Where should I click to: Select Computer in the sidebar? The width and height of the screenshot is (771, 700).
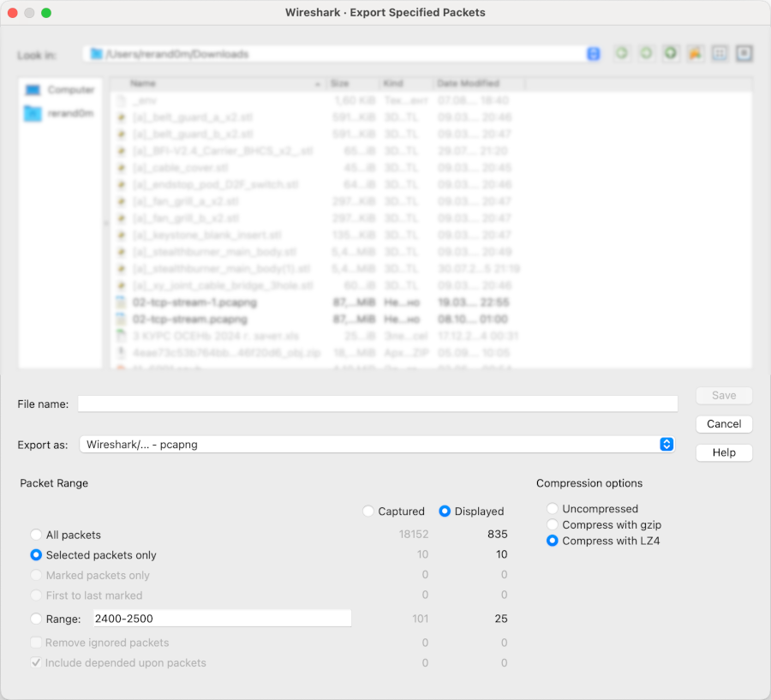coord(59,90)
